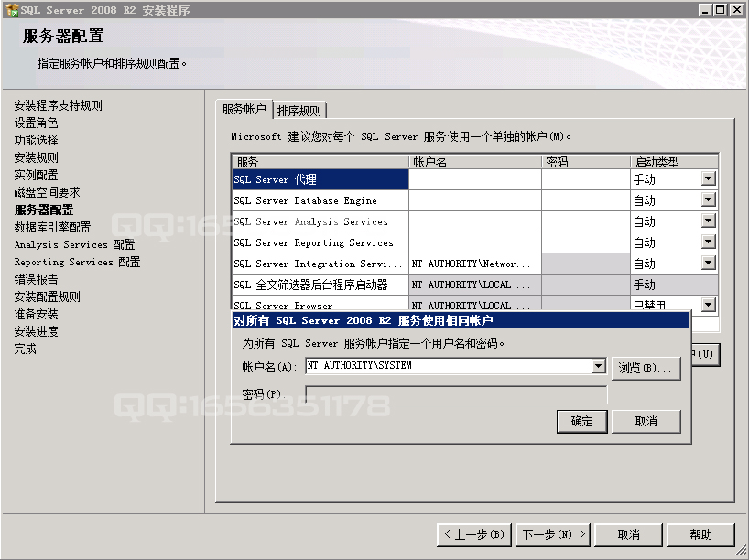
Task: Click 实例配置 in the step list
Action: click(36, 175)
